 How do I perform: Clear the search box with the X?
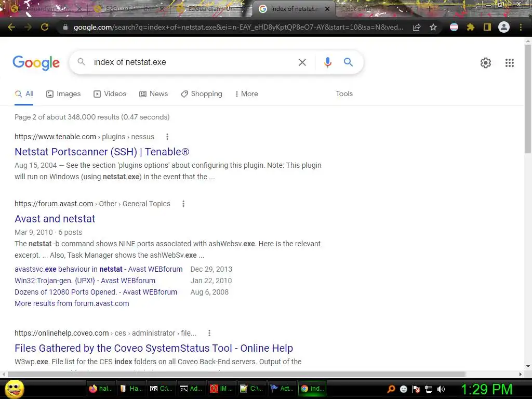click(x=302, y=62)
